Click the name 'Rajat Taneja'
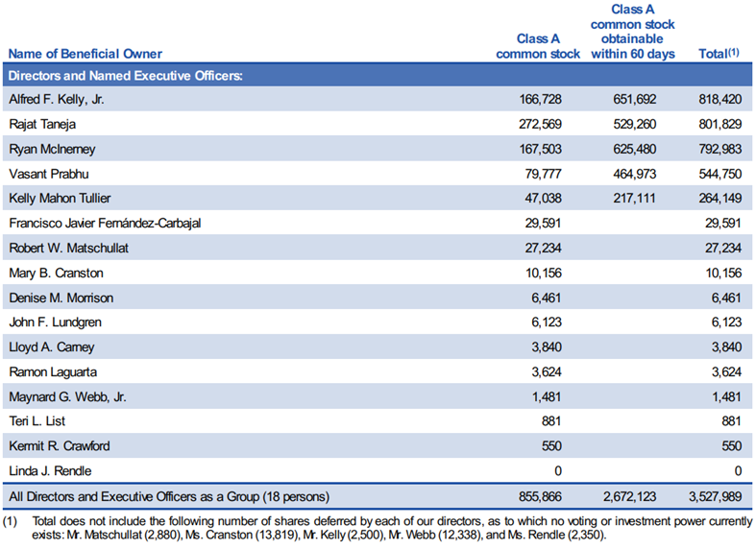The width and height of the screenshot is (756, 550). [42, 124]
